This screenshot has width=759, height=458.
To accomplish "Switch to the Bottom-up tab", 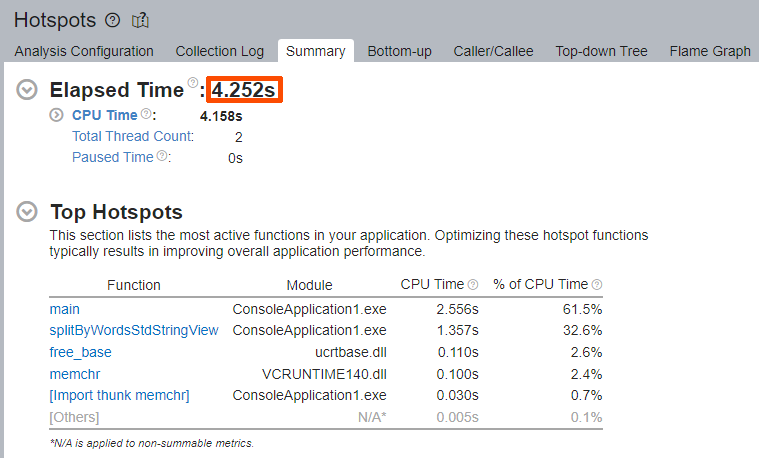I will click(x=400, y=51).
